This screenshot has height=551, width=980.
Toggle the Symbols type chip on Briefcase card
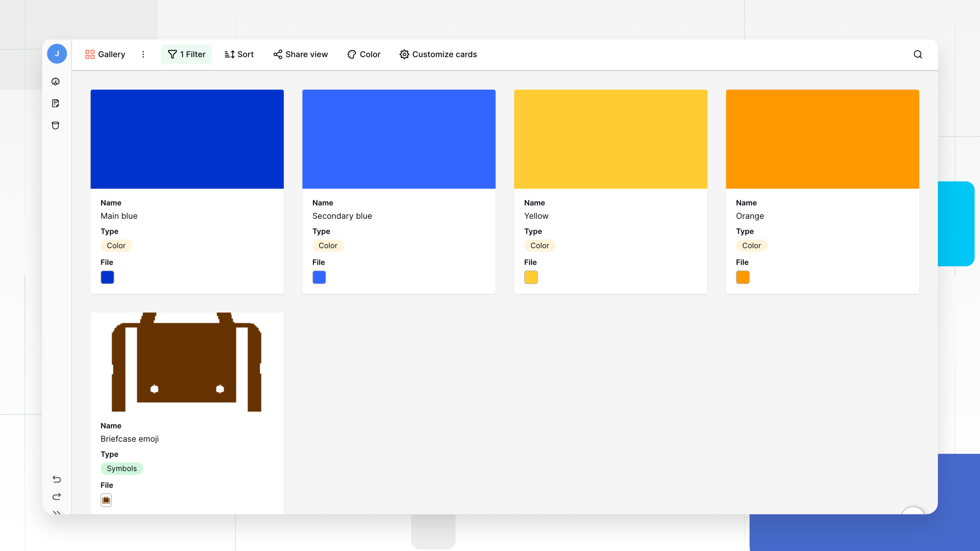(122, 469)
